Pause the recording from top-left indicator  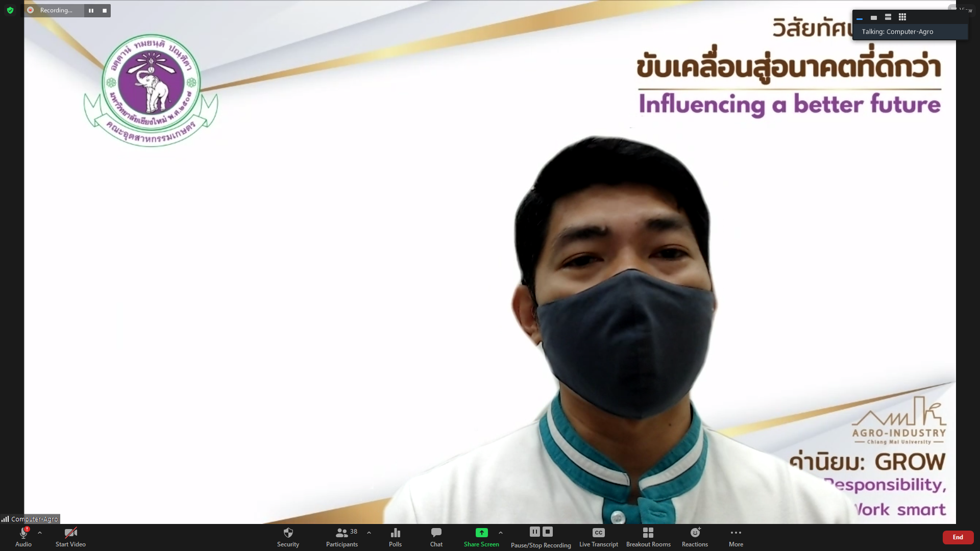(91, 10)
